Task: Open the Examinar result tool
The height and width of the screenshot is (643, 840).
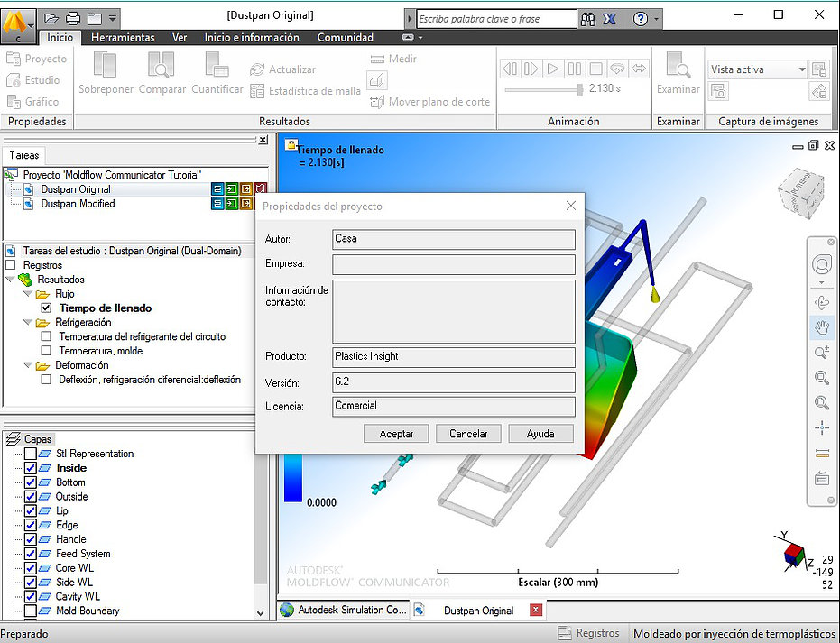Action: [x=678, y=72]
